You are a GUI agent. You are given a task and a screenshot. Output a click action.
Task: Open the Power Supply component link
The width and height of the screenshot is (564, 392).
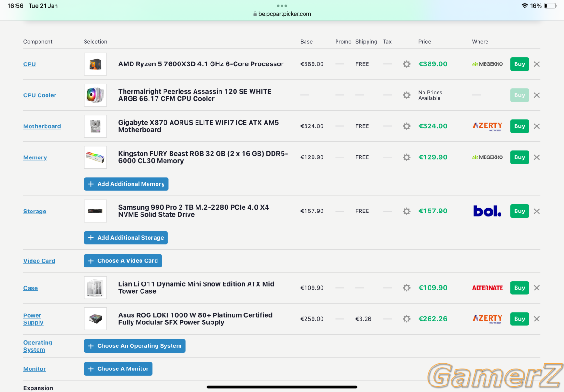point(33,319)
